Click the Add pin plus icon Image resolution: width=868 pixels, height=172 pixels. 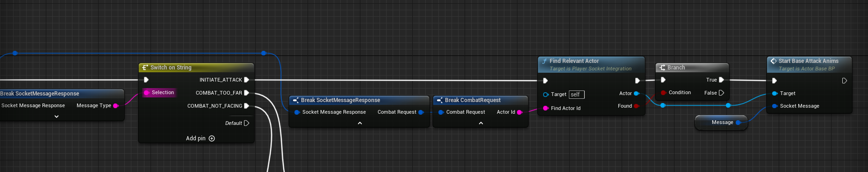click(x=212, y=138)
